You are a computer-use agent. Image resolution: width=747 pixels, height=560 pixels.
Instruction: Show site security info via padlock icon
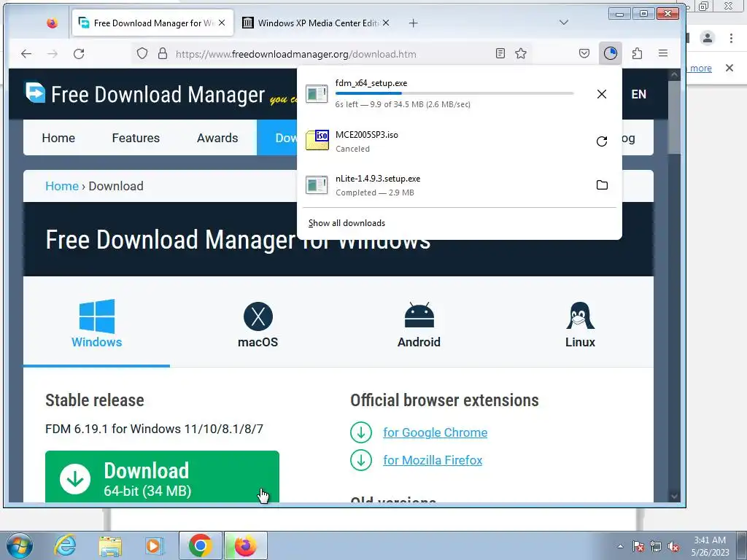pyautogui.click(x=163, y=53)
